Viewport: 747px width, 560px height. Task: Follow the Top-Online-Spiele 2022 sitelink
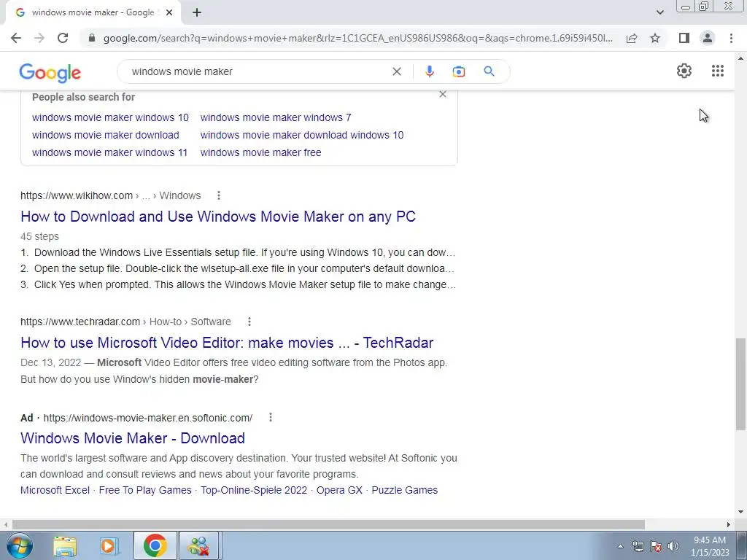coord(254,490)
